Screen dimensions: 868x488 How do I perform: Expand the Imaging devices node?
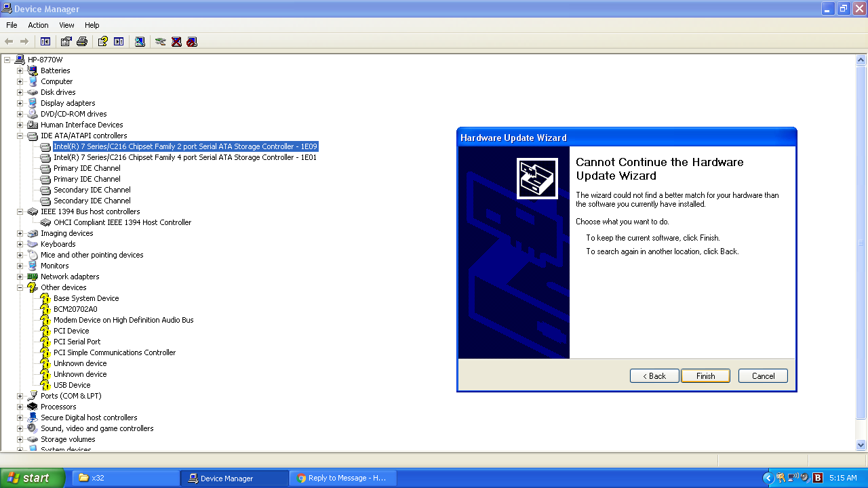click(20, 233)
